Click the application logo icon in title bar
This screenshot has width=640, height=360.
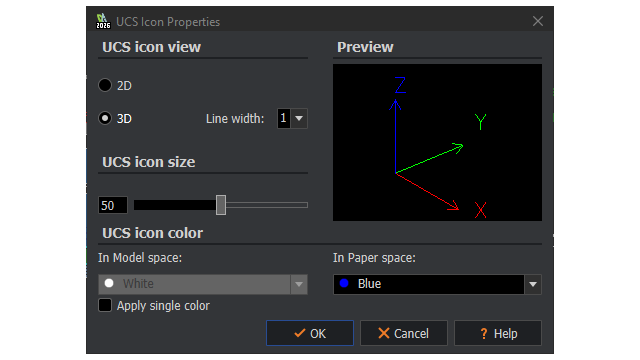(x=103, y=21)
